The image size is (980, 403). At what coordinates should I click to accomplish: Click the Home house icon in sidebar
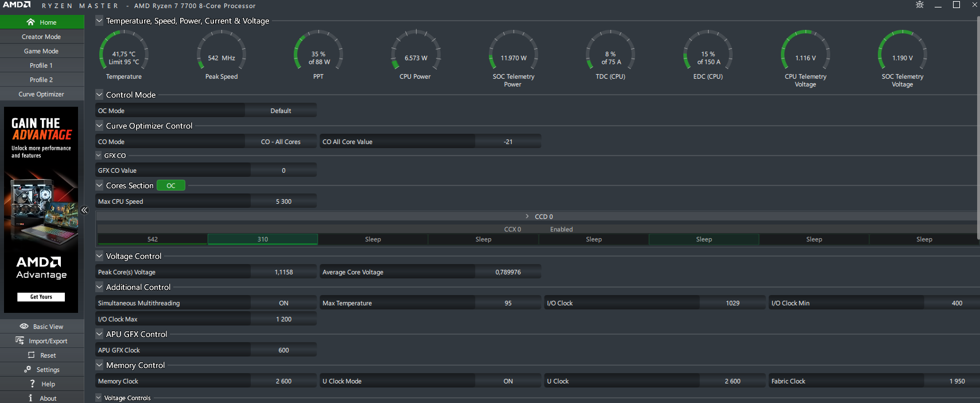(30, 22)
